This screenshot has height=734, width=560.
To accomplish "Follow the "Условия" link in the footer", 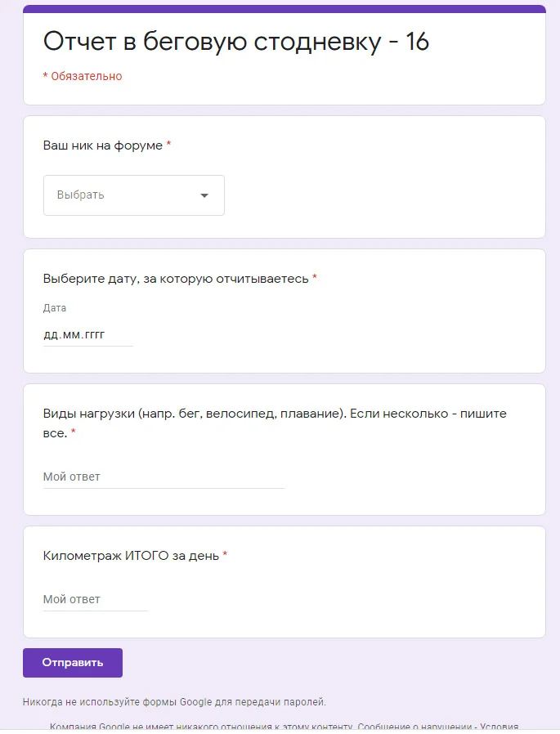I will click(499, 727).
